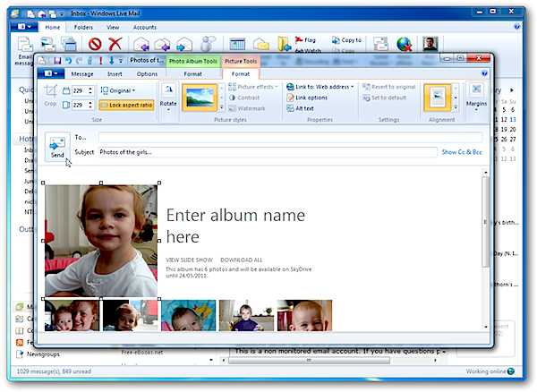
Task: Click the Watermark option
Action: click(x=247, y=108)
